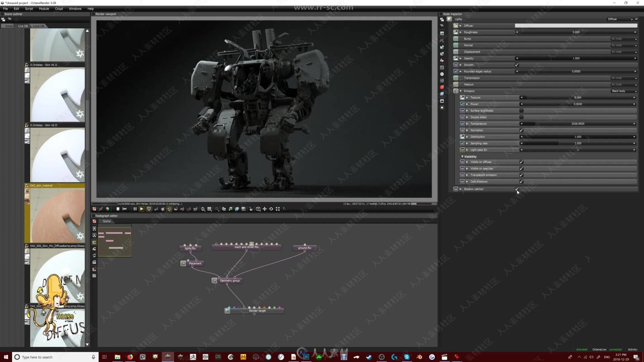Select the DAZ skin material thumbnail
This screenshot has height=362, width=644.
(57, 216)
